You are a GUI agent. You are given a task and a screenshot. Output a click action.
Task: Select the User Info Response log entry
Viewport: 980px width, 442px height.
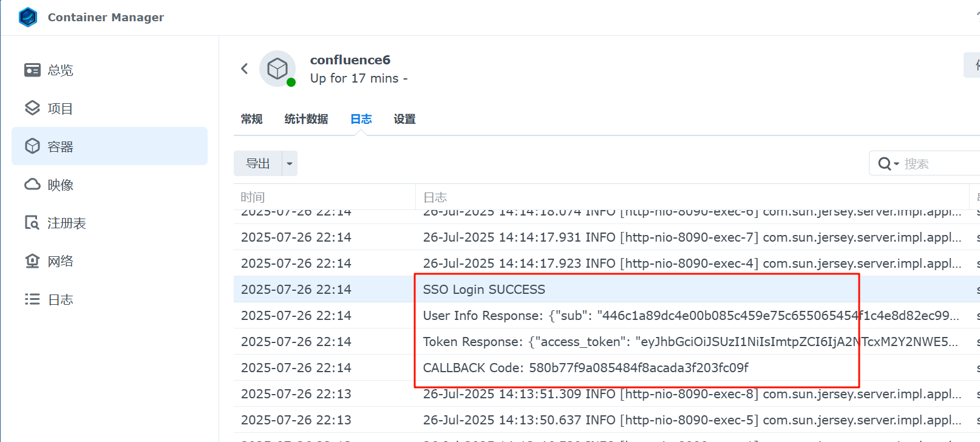point(607,316)
